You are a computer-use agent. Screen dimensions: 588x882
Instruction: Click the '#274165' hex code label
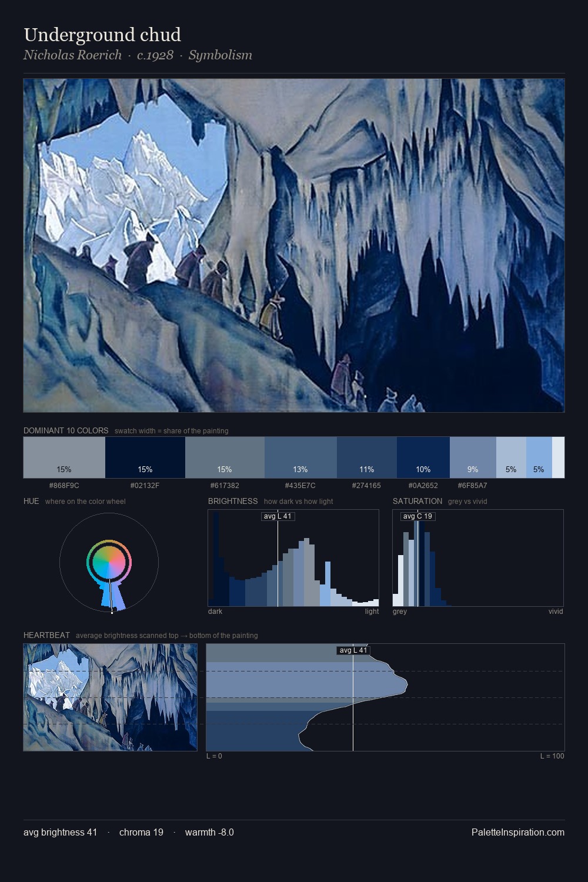(367, 486)
